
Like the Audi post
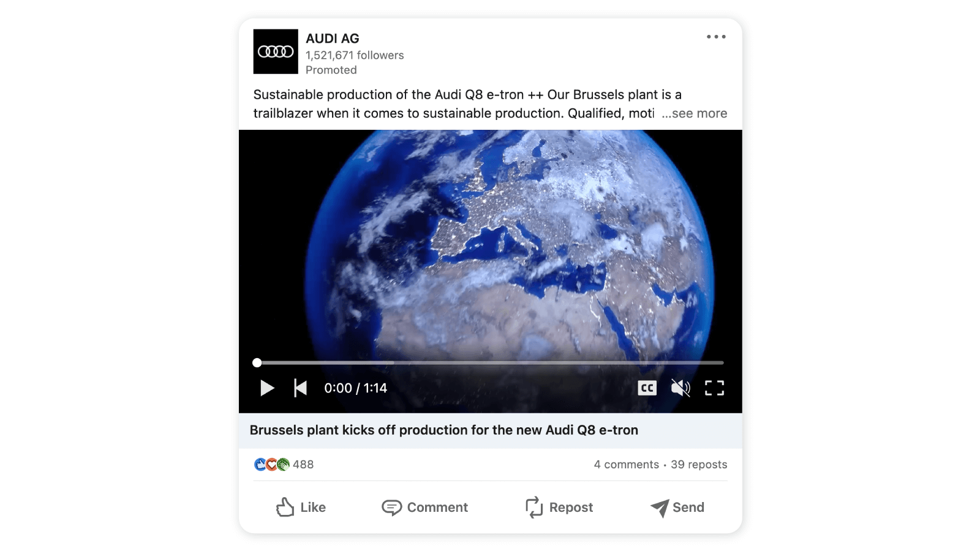coord(301,508)
